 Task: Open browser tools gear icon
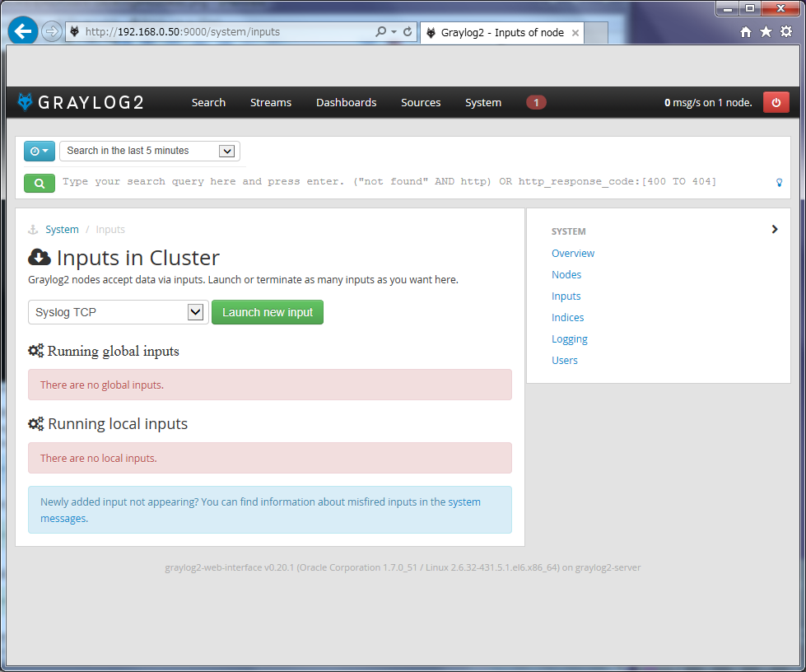786,32
